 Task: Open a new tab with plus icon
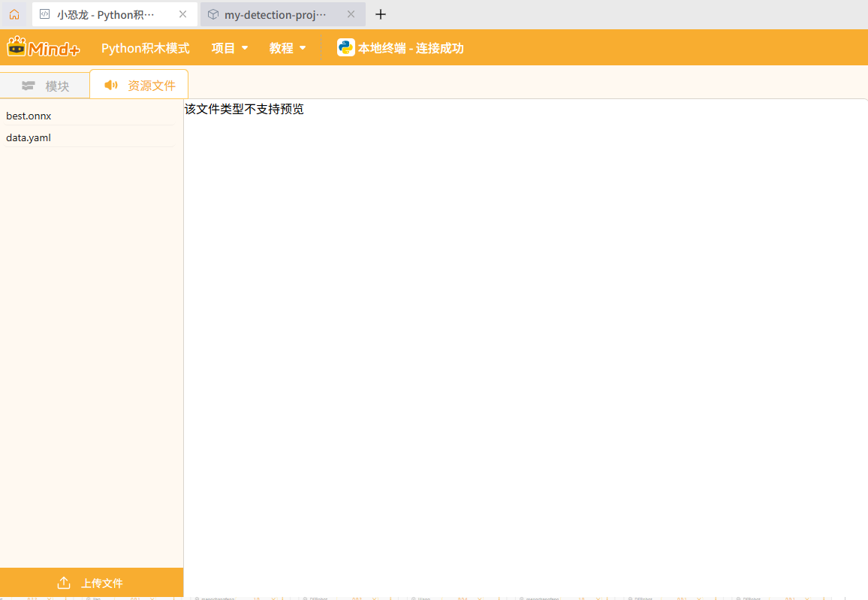(381, 14)
